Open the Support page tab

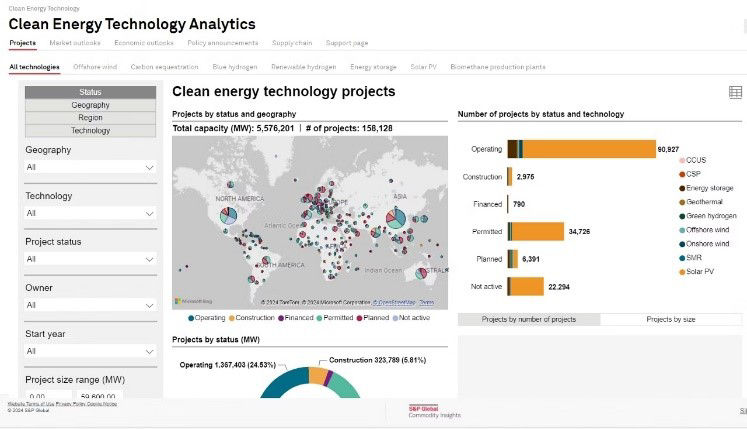tap(347, 43)
